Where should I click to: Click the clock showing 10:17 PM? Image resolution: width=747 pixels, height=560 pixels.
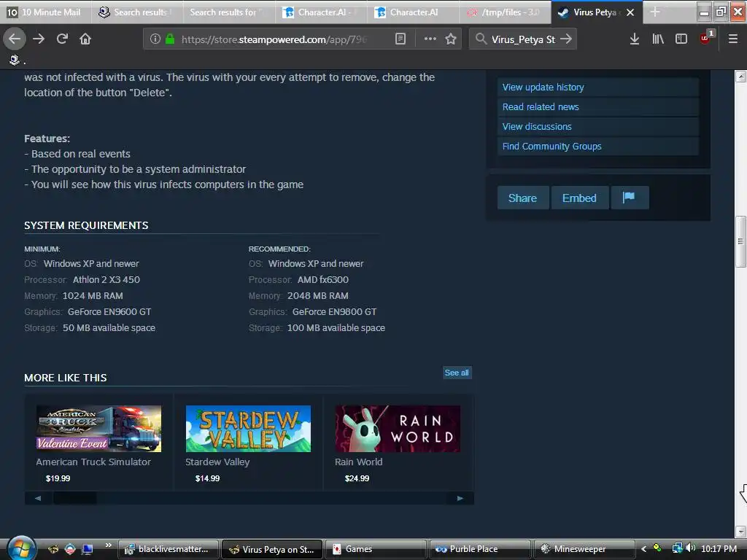(719, 549)
